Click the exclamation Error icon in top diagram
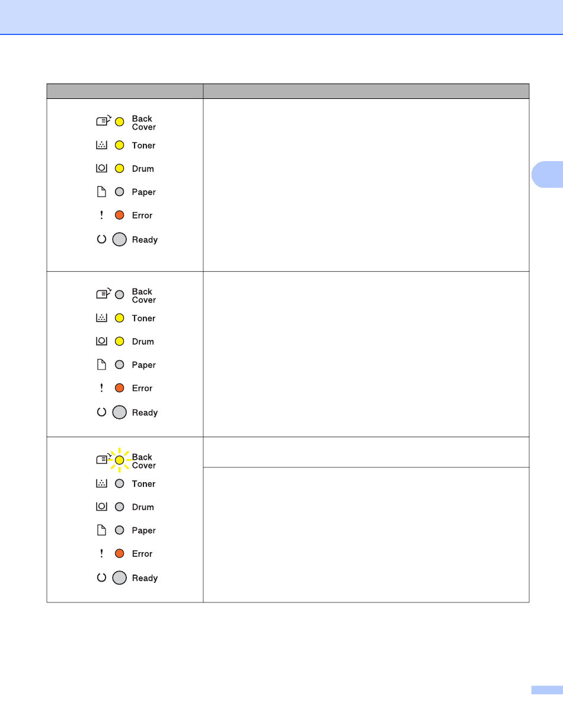Viewport: 563px width, 728px height. pyautogui.click(x=101, y=215)
